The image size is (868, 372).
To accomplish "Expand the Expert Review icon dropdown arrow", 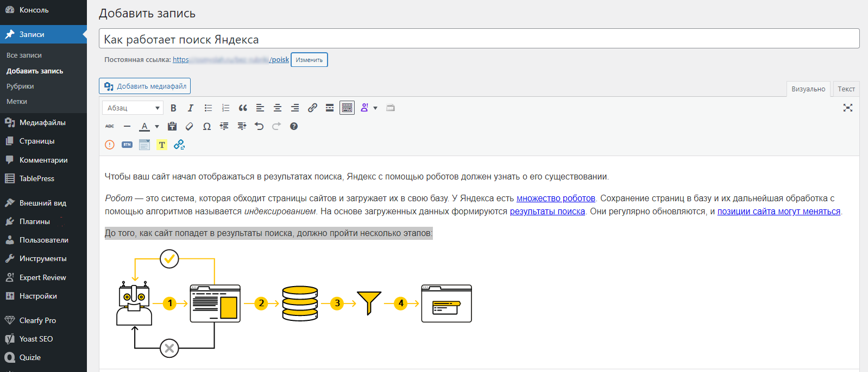I will coord(375,108).
